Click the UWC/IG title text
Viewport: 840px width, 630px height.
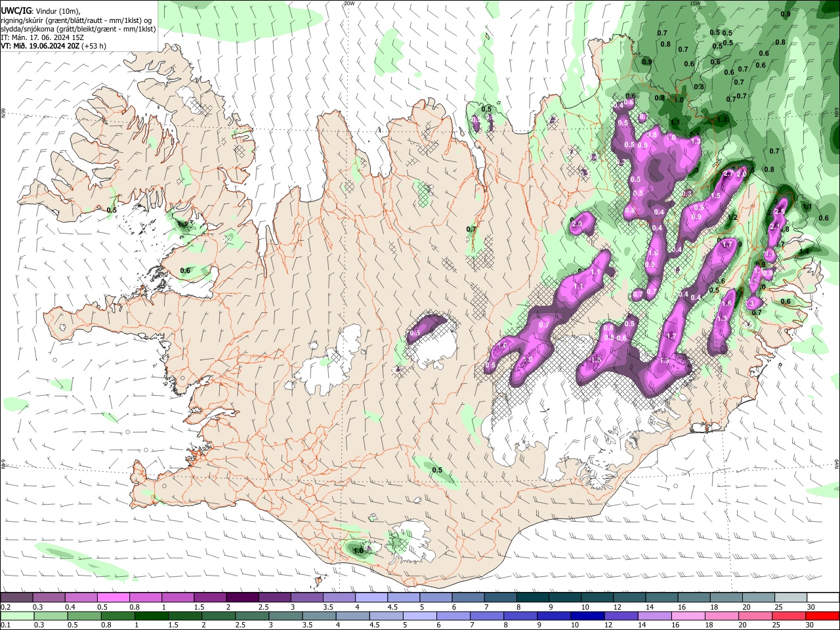click(x=16, y=10)
